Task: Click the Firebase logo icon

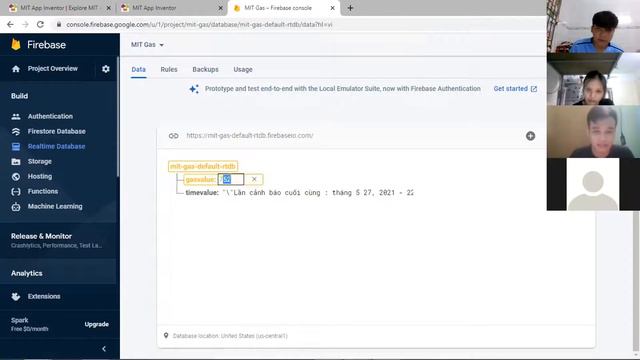Action: (x=16, y=44)
